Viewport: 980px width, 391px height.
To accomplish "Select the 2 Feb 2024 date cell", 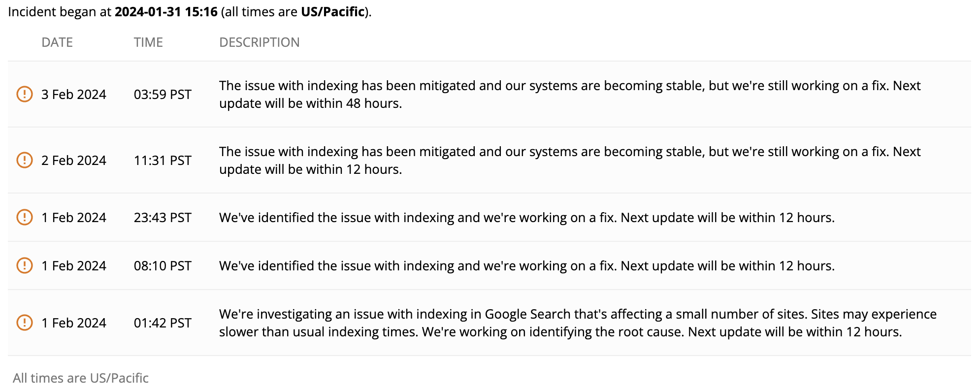I will pos(74,161).
